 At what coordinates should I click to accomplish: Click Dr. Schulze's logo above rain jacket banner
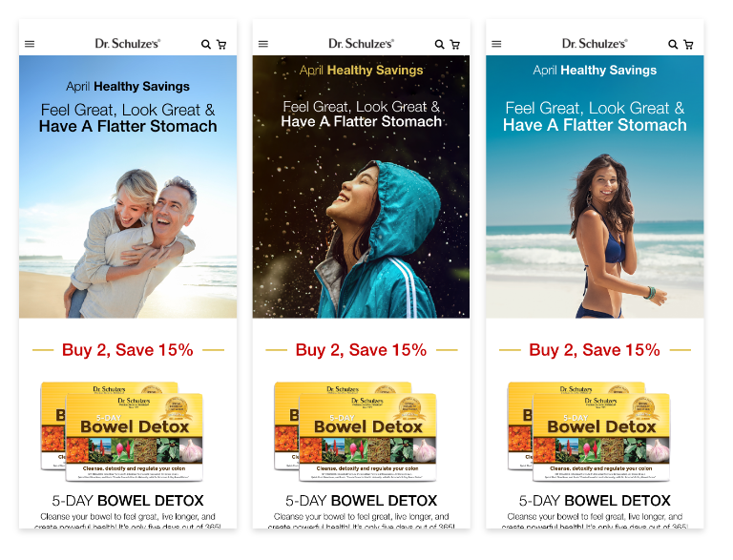pyautogui.click(x=362, y=44)
